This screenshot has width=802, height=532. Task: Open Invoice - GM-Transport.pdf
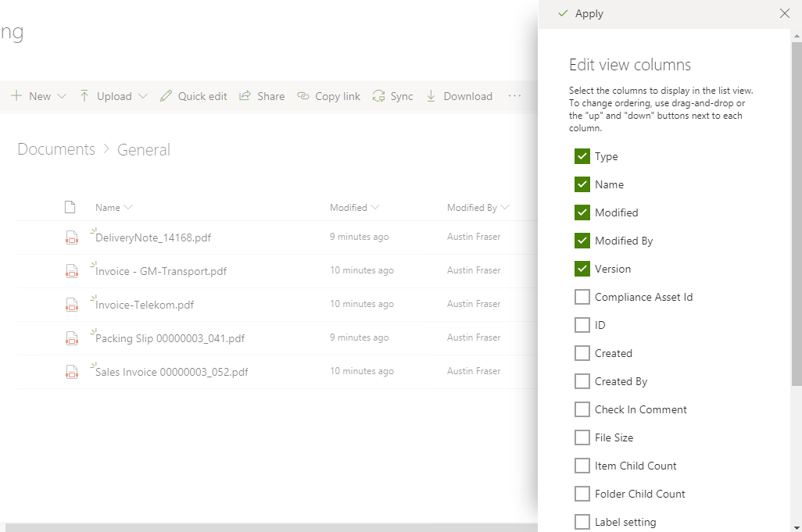click(160, 271)
